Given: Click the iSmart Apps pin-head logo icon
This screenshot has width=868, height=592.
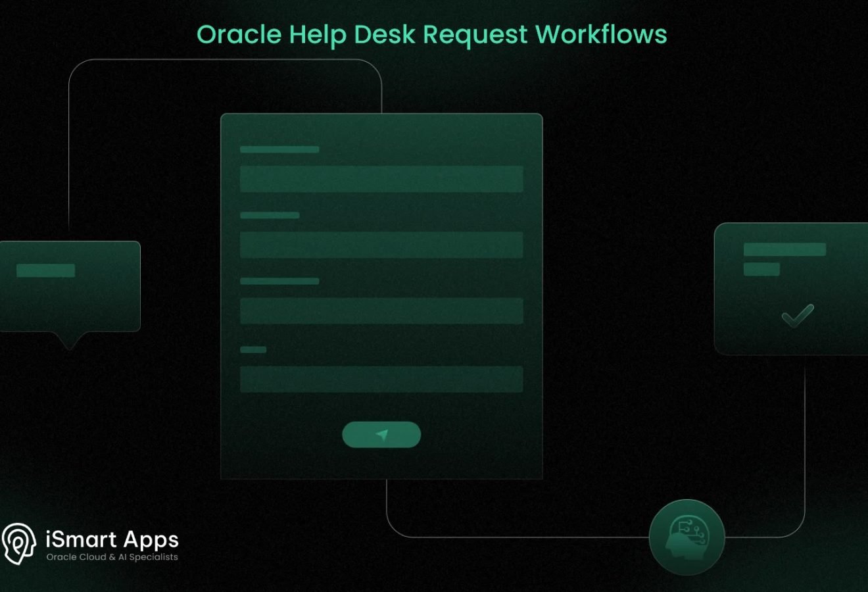Looking at the screenshot, I should [18, 543].
